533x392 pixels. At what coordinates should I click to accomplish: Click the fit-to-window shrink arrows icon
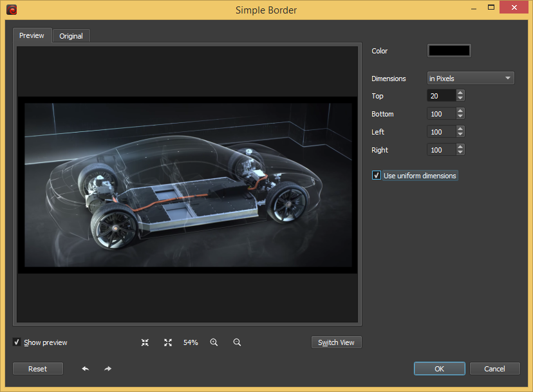pos(145,342)
